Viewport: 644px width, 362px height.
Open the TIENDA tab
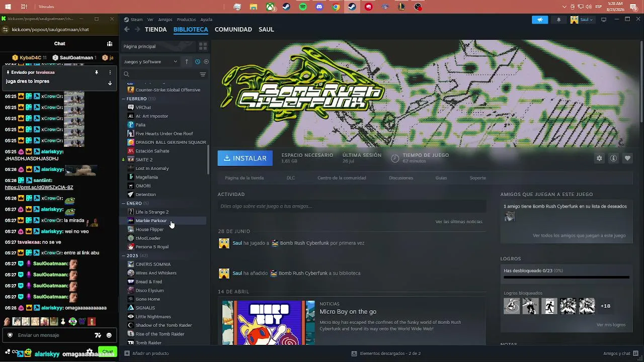pyautogui.click(x=155, y=30)
